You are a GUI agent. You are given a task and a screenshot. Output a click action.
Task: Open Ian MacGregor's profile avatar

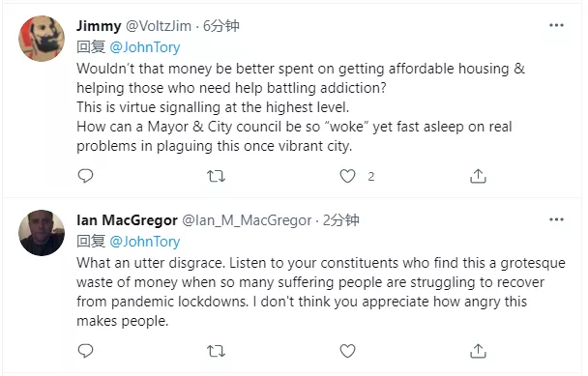[42, 233]
